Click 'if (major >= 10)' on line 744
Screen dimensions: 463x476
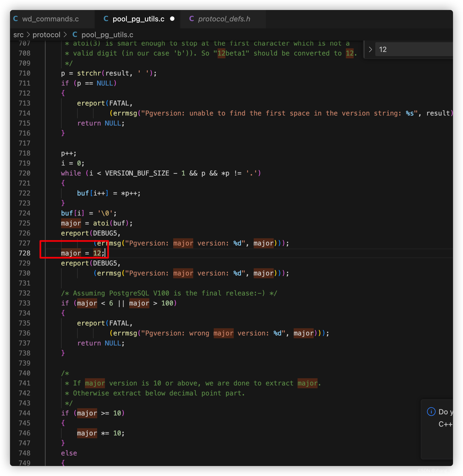[93, 413]
